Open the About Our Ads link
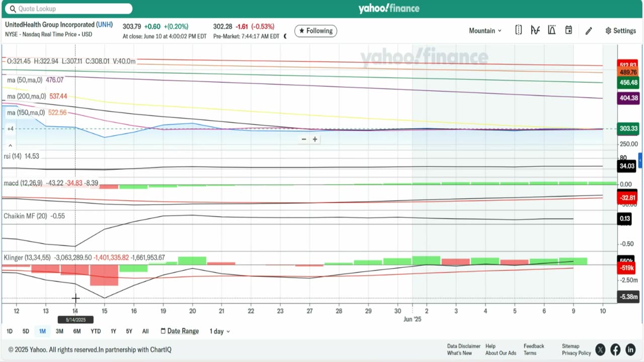The width and height of the screenshot is (644, 362). 501,353
